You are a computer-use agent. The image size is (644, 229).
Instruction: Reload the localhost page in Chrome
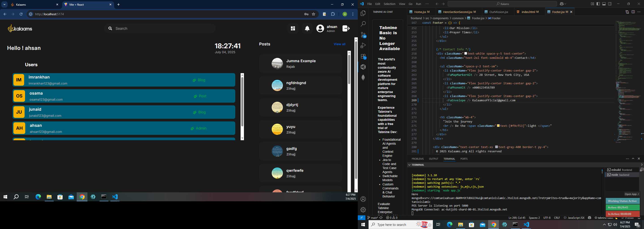[x=21, y=14]
